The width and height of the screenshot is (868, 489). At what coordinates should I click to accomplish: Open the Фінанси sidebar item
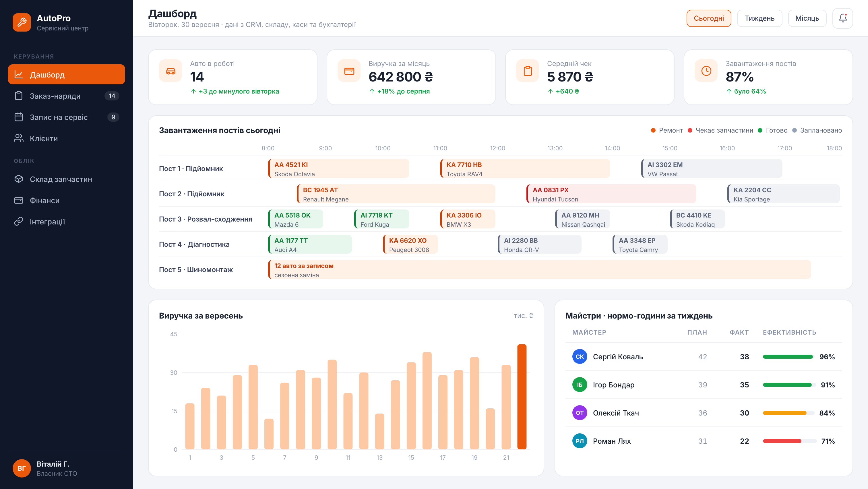point(66,200)
